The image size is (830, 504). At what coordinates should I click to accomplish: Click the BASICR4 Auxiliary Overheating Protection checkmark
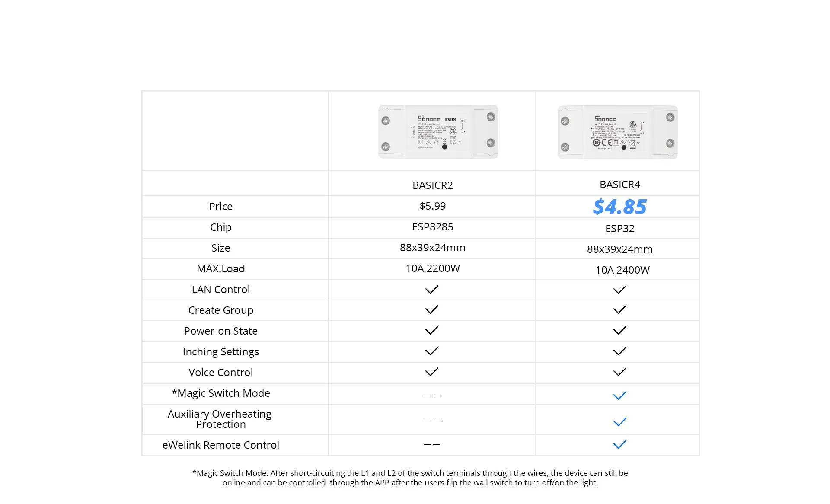click(619, 422)
